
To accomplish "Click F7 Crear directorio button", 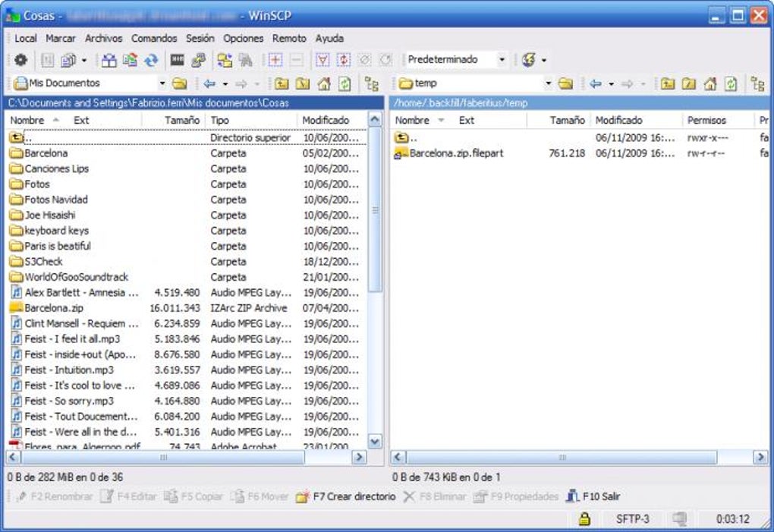I will pyautogui.click(x=345, y=496).
